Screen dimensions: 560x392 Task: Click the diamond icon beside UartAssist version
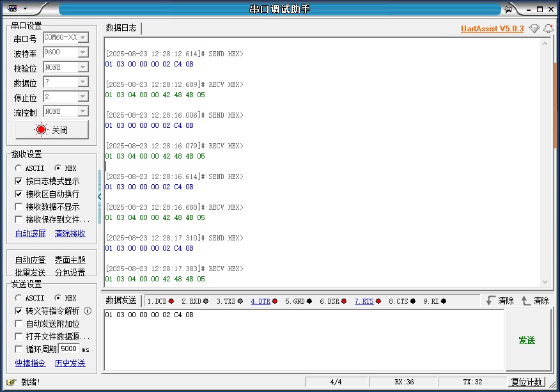tap(534, 29)
